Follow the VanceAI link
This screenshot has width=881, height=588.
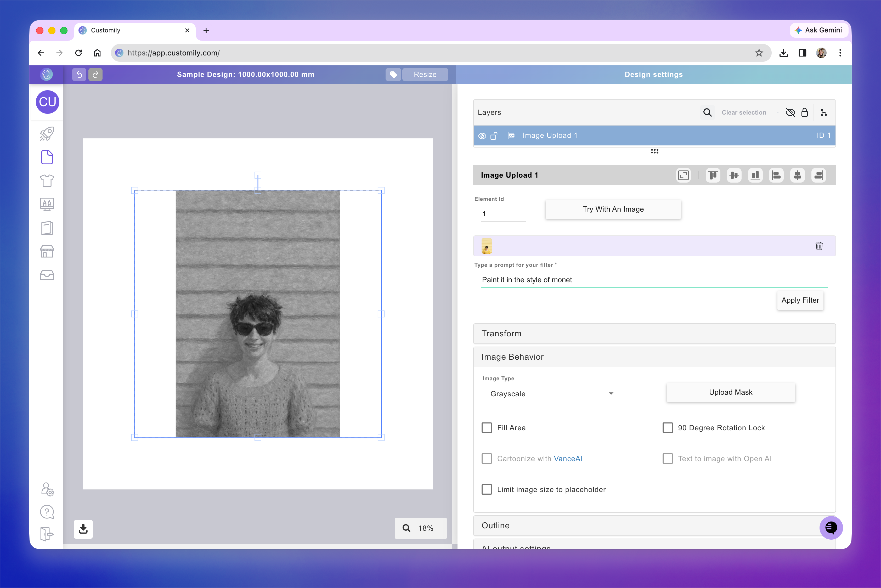(x=568, y=459)
